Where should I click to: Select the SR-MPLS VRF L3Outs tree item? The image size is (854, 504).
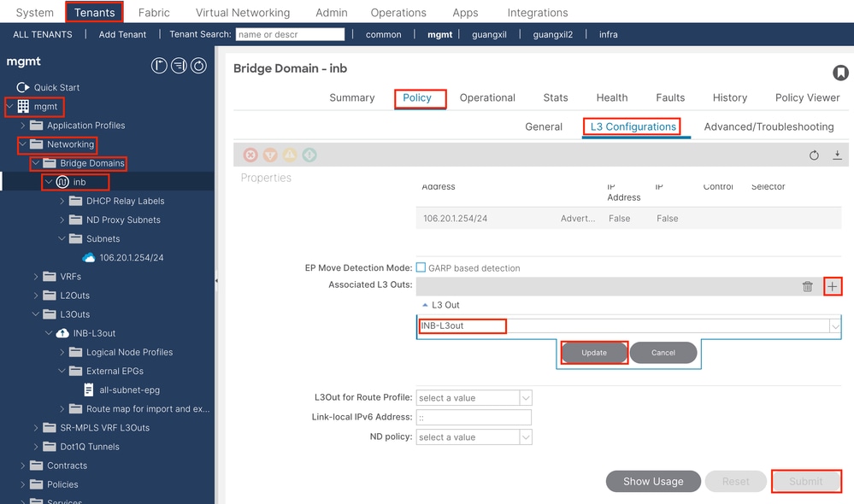[104, 428]
